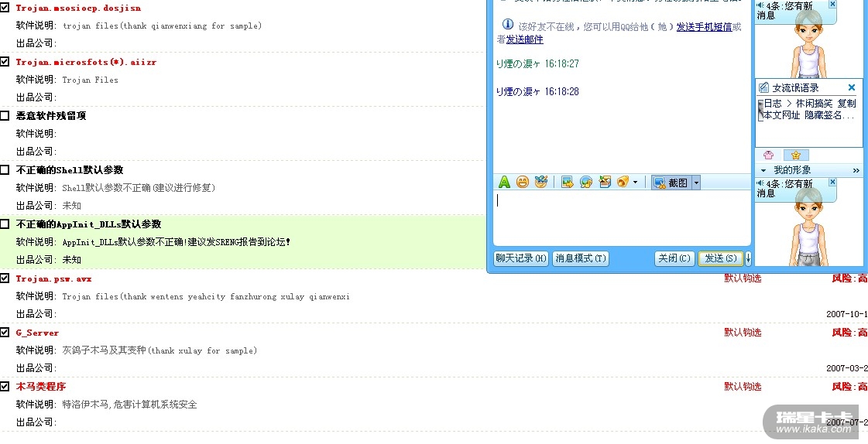Viewport: 868px width, 444px height.
Task: Click the double chevron beside 我的形象
Action: coord(856,170)
